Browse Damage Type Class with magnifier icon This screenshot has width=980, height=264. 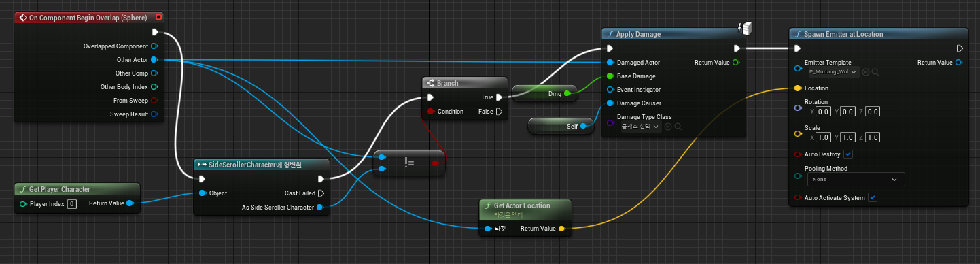coord(678,126)
